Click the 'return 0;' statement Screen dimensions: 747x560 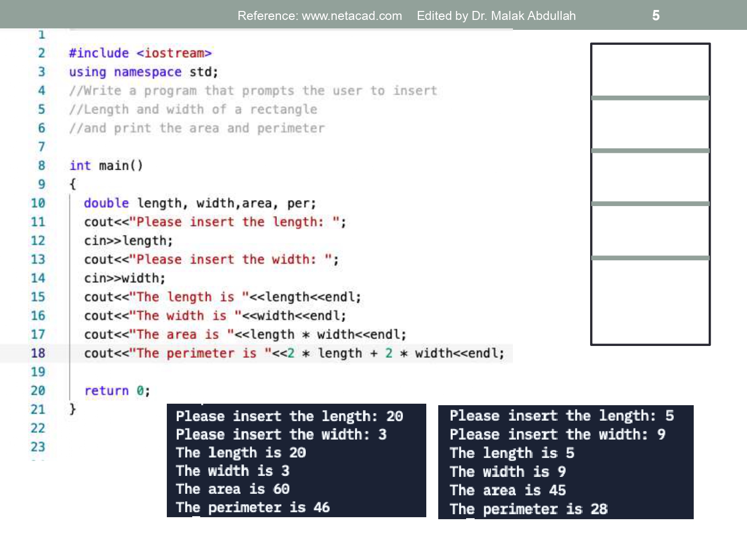pyautogui.click(x=117, y=391)
